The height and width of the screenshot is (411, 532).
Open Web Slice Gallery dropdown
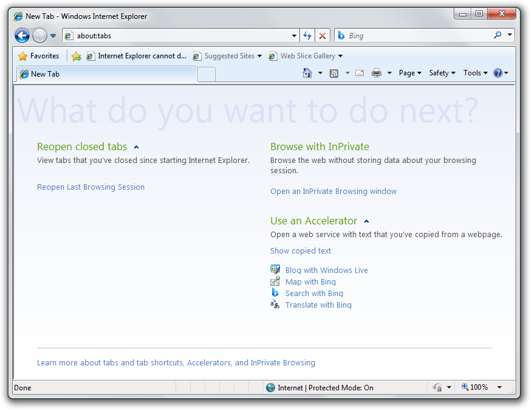click(x=305, y=56)
